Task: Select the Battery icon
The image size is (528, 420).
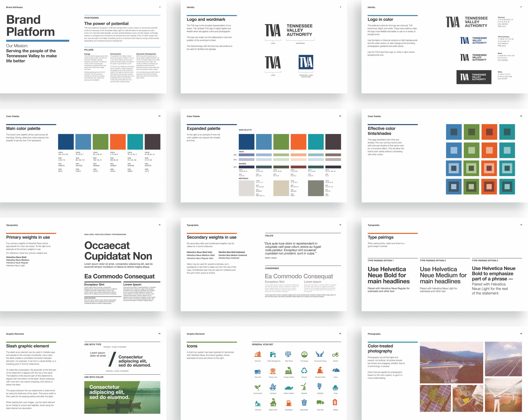Action: (x=335, y=402)
